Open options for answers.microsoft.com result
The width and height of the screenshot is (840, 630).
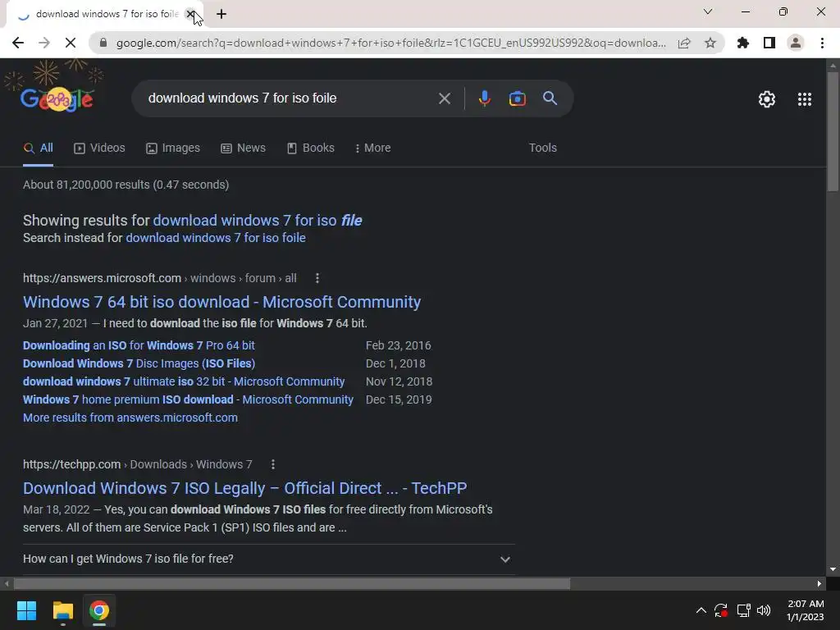pyautogui.click(x=317, y=278)
